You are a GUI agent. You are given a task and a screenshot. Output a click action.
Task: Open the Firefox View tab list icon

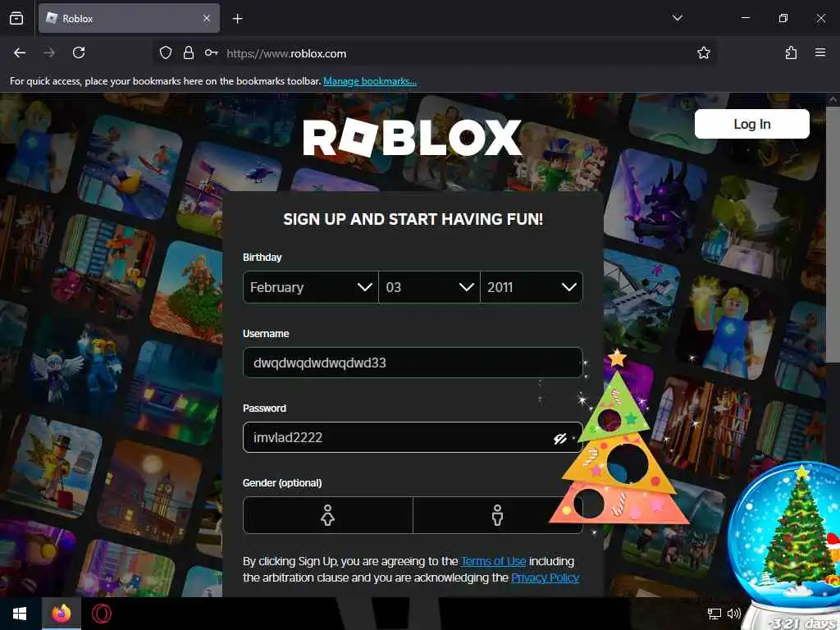(x=16, y=18)
